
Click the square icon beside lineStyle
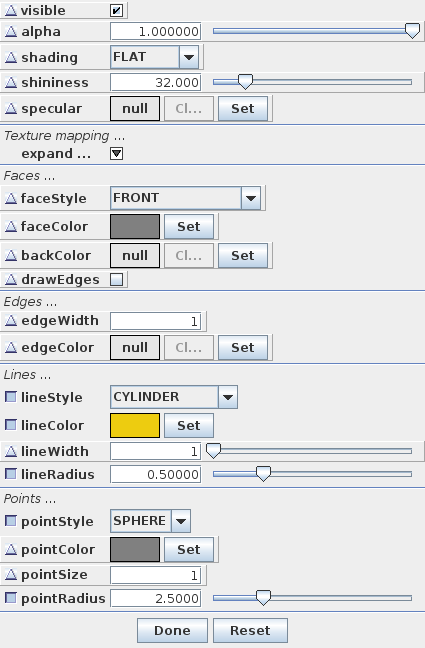click(x=11, y=397)
